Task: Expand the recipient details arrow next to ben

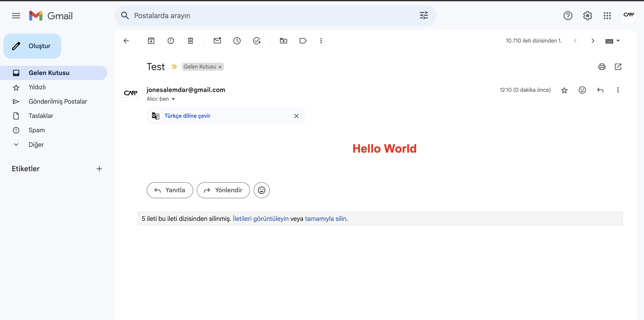Action: coord(173,99)
